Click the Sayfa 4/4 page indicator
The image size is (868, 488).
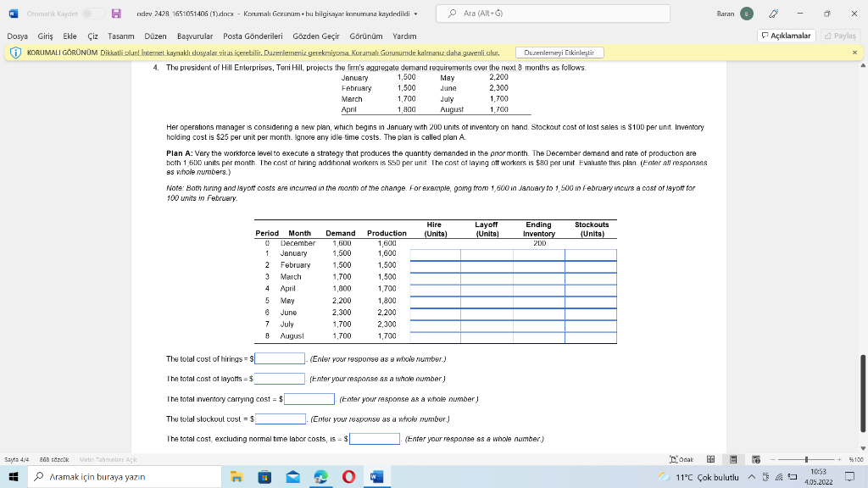point(17,459)
